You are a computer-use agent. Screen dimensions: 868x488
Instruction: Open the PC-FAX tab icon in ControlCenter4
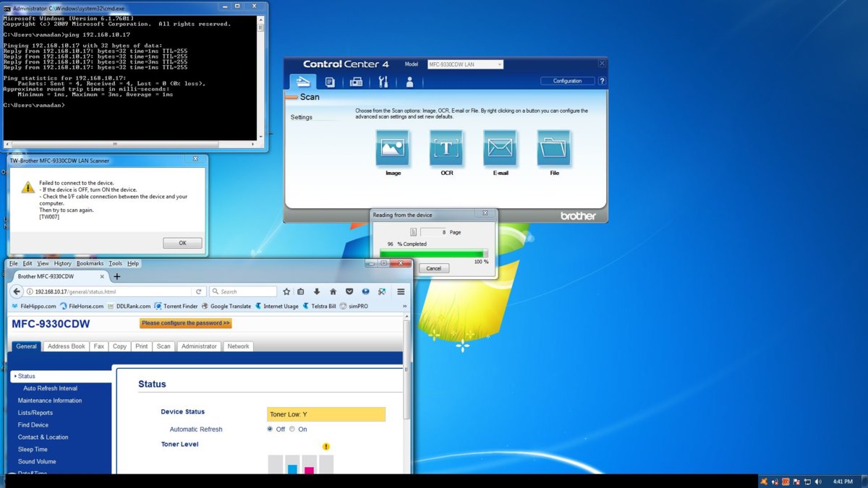356,82
